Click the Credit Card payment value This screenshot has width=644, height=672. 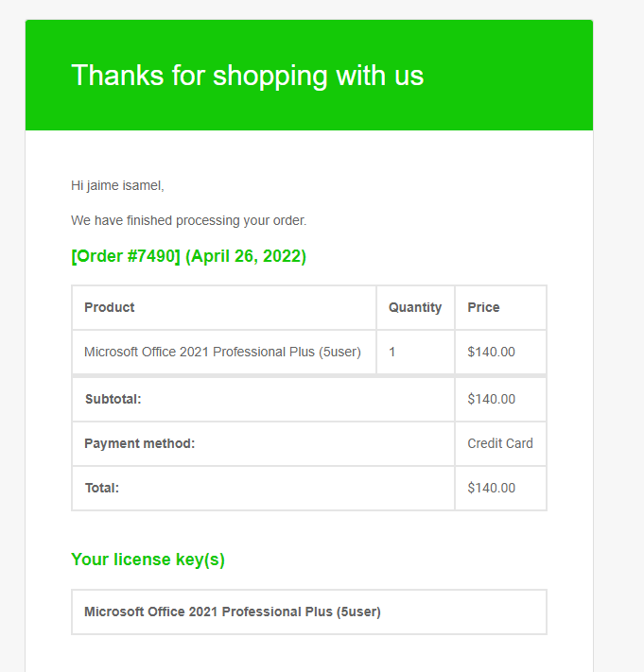click(500, 443)
